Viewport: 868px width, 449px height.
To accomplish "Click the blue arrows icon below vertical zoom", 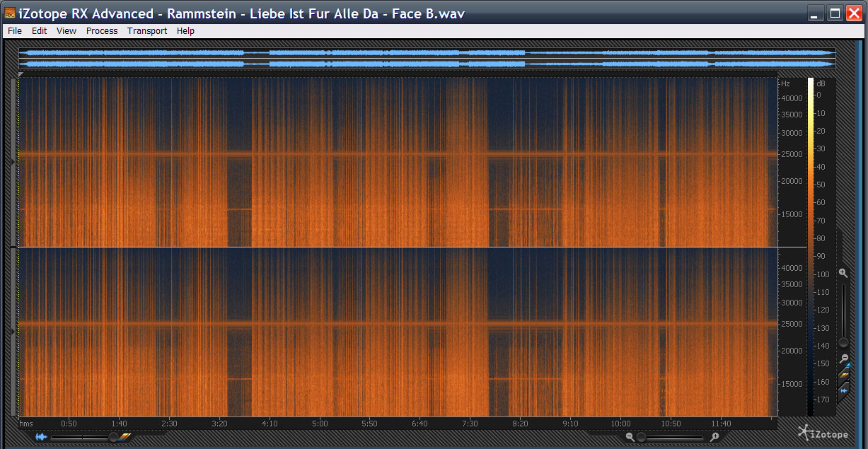I will click(x=844, y=390).
